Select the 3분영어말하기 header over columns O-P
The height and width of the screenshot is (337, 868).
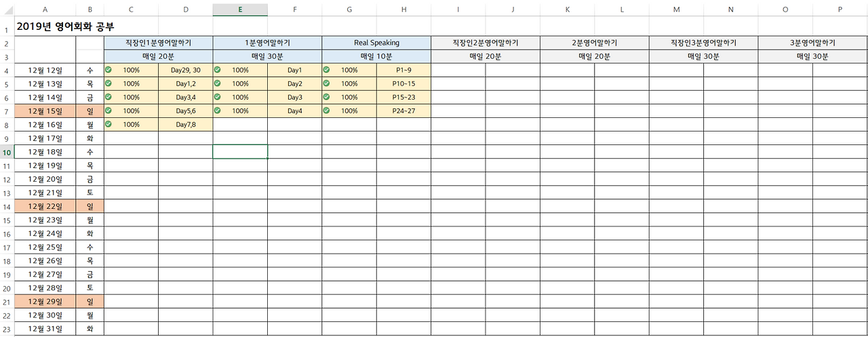813,43
